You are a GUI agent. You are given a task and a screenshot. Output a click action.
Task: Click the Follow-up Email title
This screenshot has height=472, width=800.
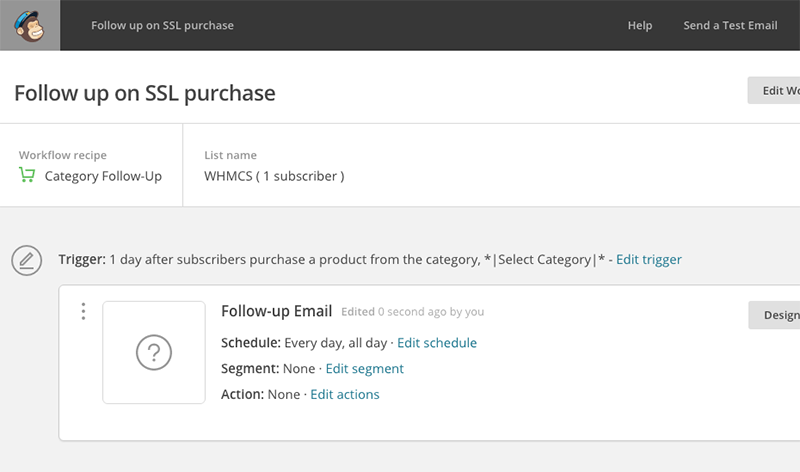click(277, 311)
